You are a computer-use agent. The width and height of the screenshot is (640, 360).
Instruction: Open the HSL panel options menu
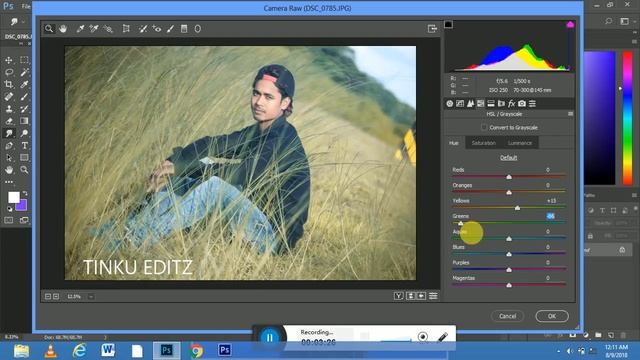[x=570, y=114]
